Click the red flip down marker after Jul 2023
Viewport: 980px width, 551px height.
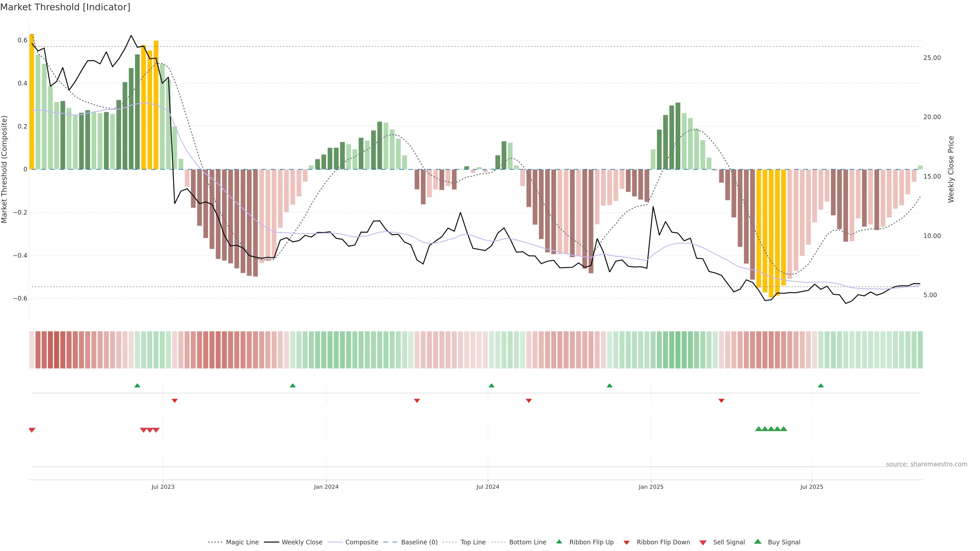pyautogui.click(x=175, y=401)
